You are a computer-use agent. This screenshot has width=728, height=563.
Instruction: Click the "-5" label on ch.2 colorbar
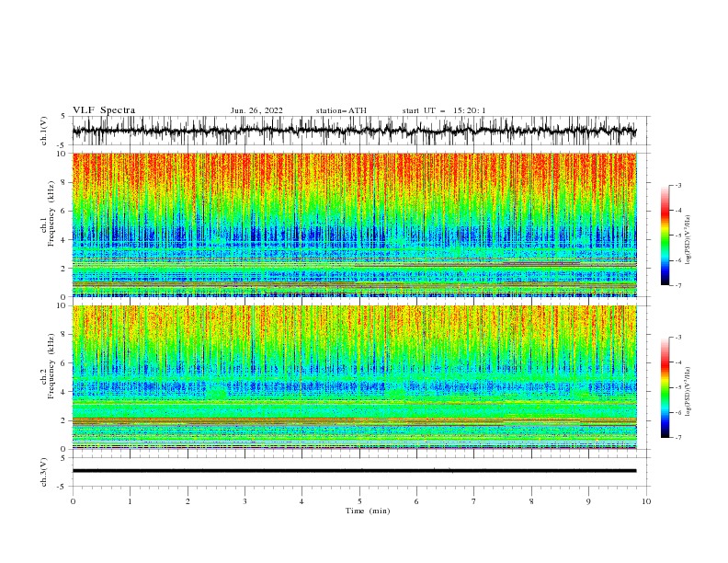(678, 387)
